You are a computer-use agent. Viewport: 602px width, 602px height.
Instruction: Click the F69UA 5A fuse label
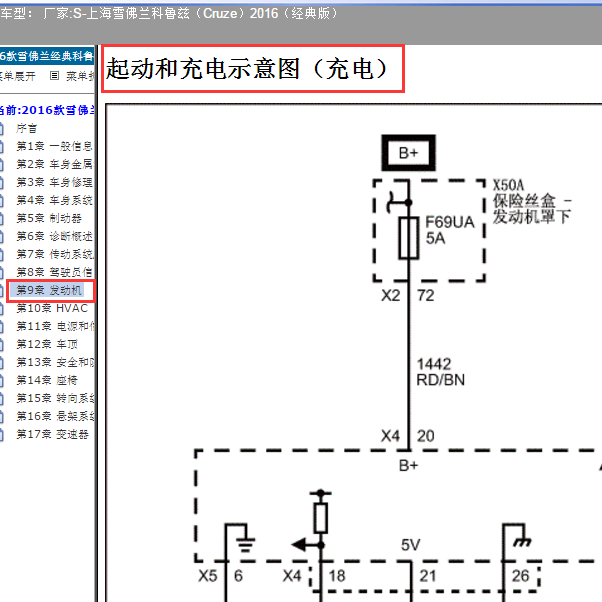450,230
